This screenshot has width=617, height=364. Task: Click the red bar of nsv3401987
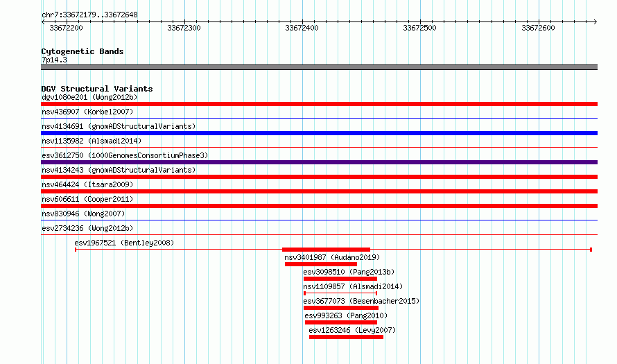point(321,264)
